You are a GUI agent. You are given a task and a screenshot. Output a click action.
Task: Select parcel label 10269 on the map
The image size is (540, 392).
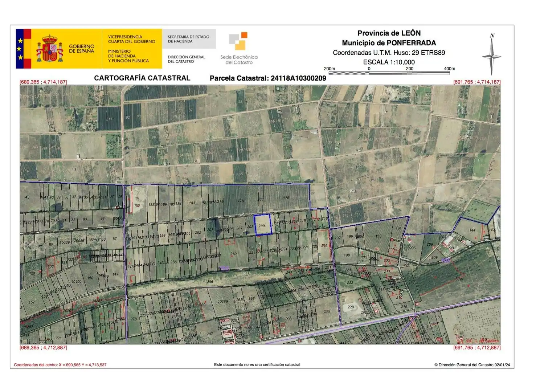(223, 301)
